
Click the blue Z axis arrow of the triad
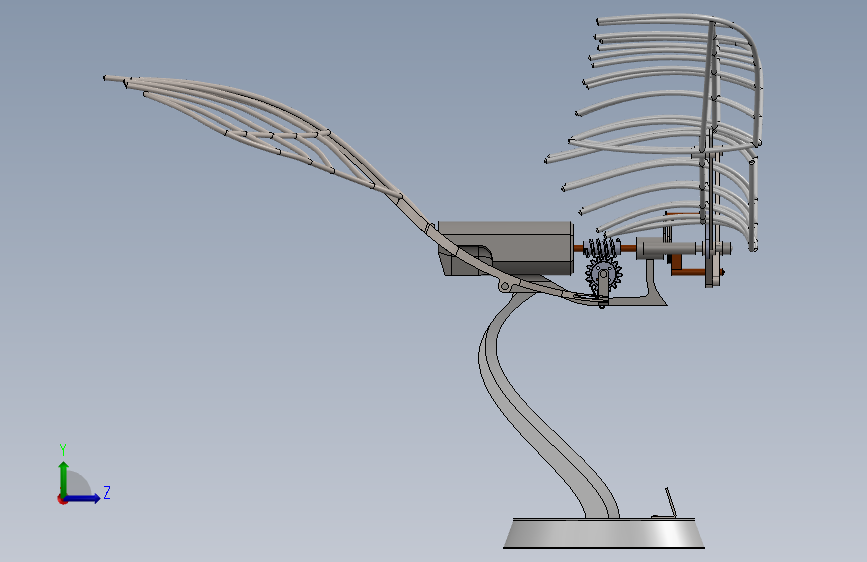click(82, 498)
